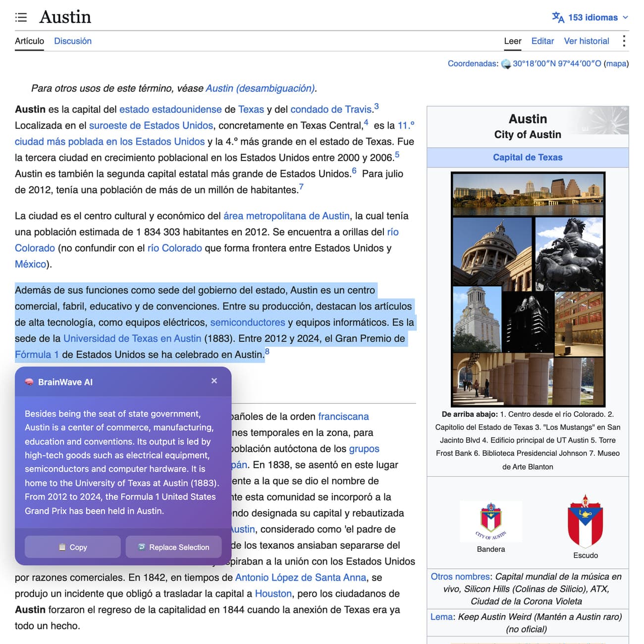Click the Austin photo montage image
This screenshot has height=644, width=644.
pyautogui.click(x=528, y=289)
